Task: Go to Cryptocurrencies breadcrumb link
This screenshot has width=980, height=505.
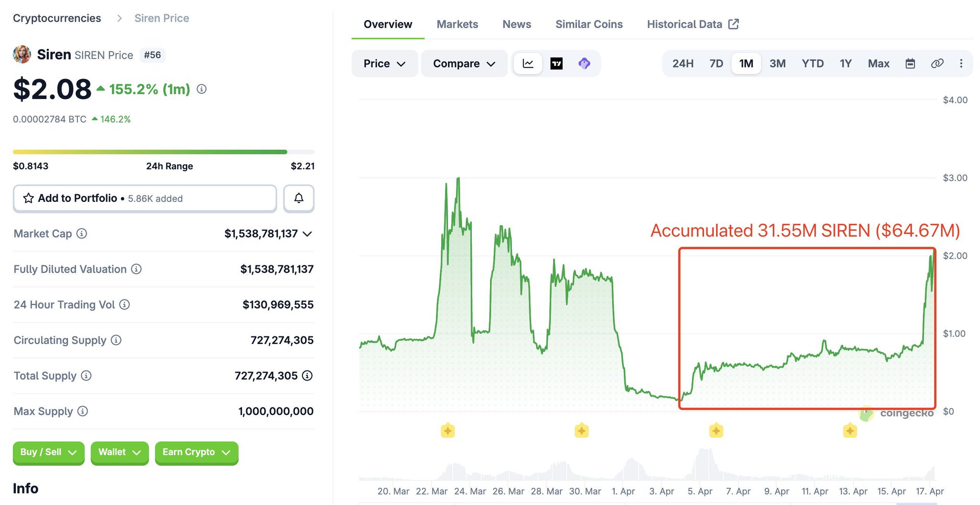Action: click(x=57, y=18)
